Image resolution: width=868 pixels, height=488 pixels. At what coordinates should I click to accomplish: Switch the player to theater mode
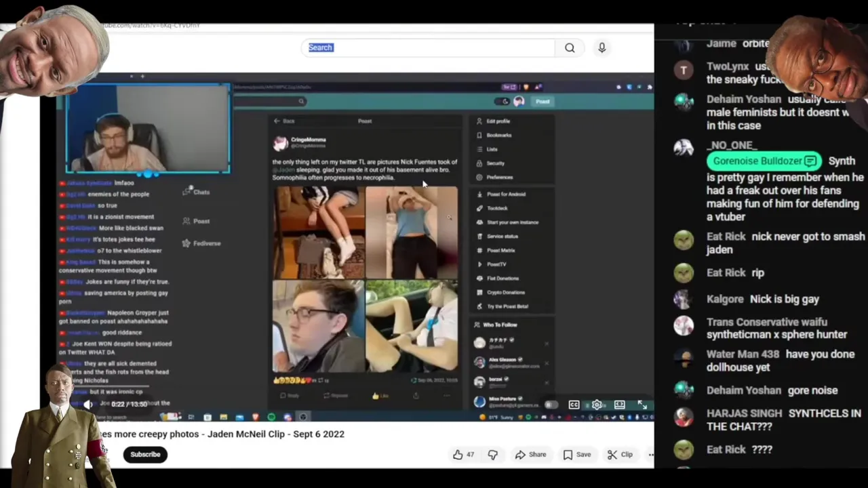pos(619,405)
